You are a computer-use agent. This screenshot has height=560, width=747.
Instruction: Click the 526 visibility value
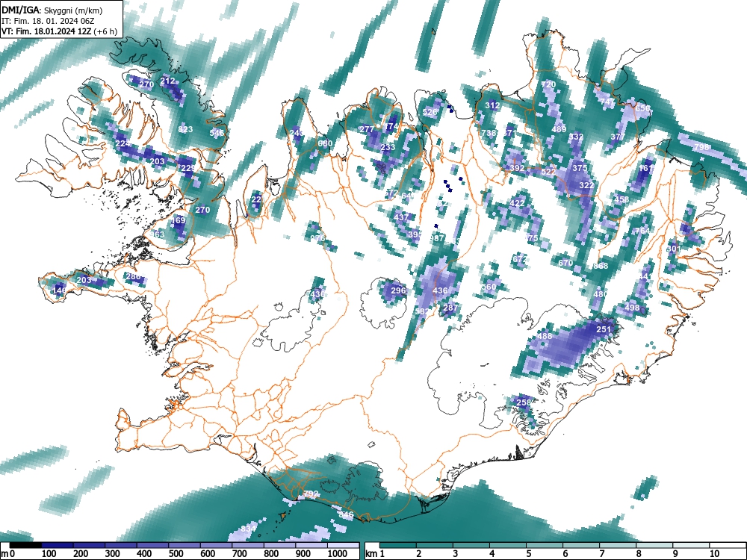pyautogui.click(x=430, y=113)
